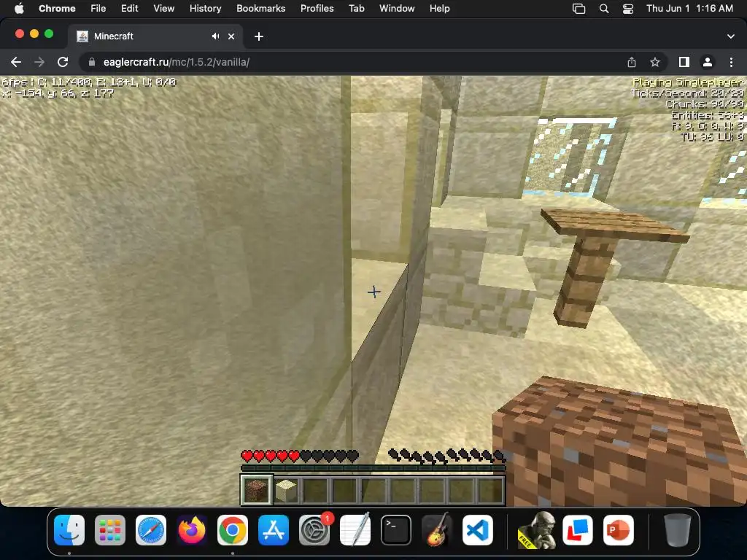Click the Stage Manager windows icon

[578, 8]
